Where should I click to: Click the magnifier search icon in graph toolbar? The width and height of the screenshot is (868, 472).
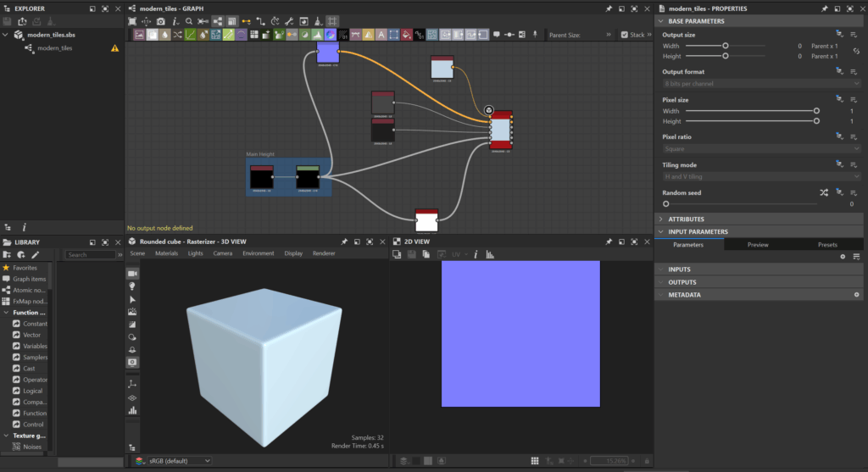(x=189, y=21)
